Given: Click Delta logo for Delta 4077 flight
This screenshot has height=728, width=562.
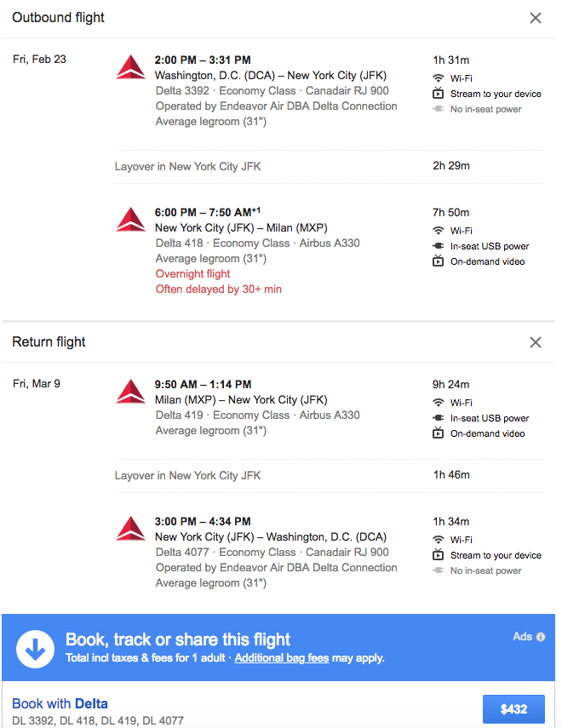Looking at the screenshot, I should (x=131, y=529).
